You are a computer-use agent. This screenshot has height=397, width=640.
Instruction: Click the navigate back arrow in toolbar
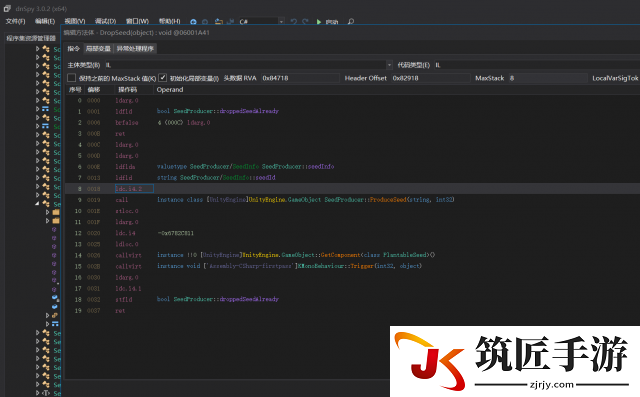point(193,22)
